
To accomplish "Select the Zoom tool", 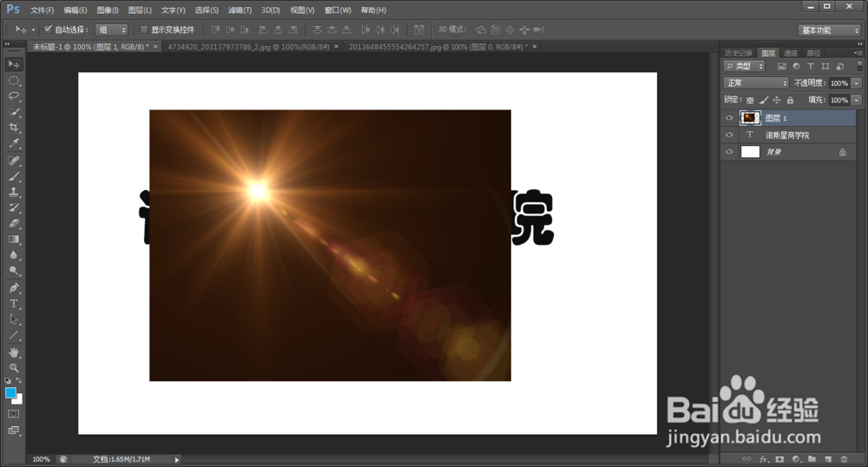I will [14, 368].
